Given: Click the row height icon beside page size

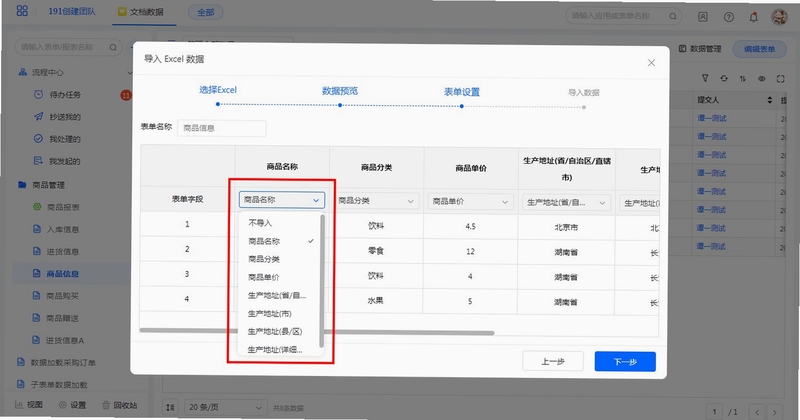Looking at the screenshot, I should (170, 407).
